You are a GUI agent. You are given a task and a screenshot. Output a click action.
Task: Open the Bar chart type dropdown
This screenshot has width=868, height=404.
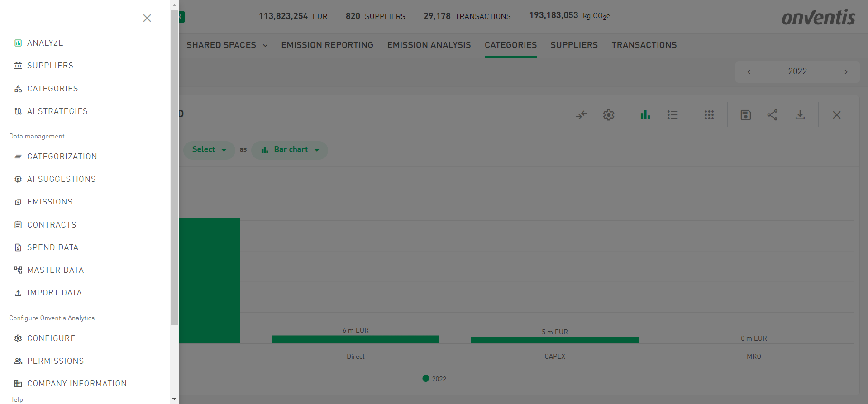(x=290, y=150)
